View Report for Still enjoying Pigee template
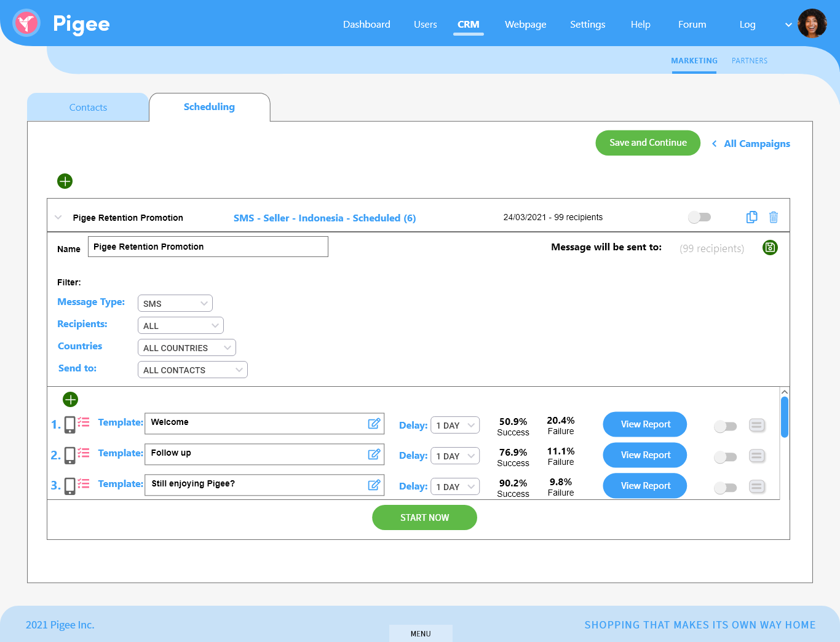 [645, 486]
